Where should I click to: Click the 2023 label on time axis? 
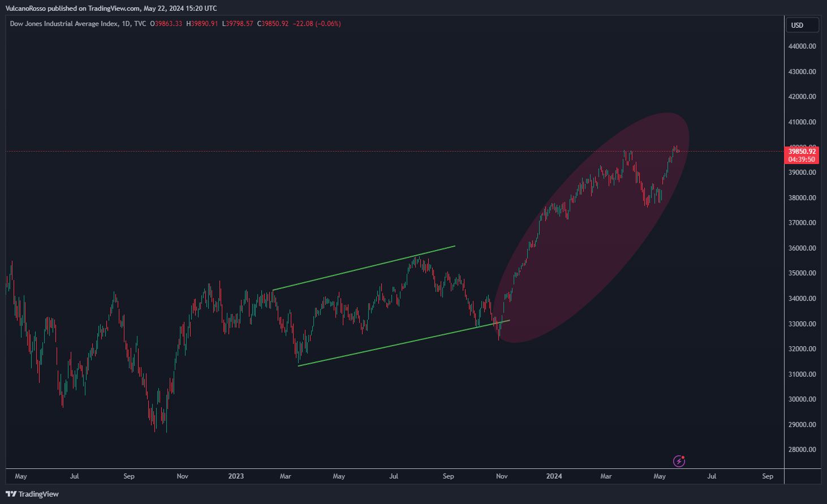pos(236,476)
